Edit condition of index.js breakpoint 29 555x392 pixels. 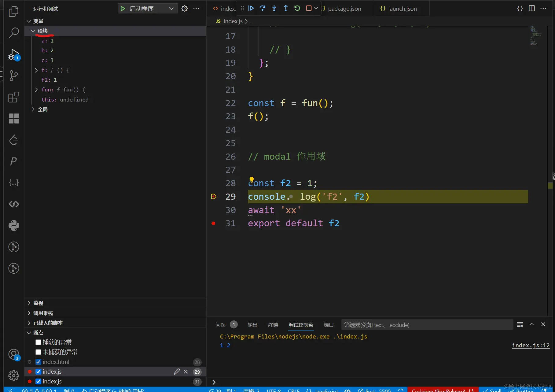click(177, 372)
